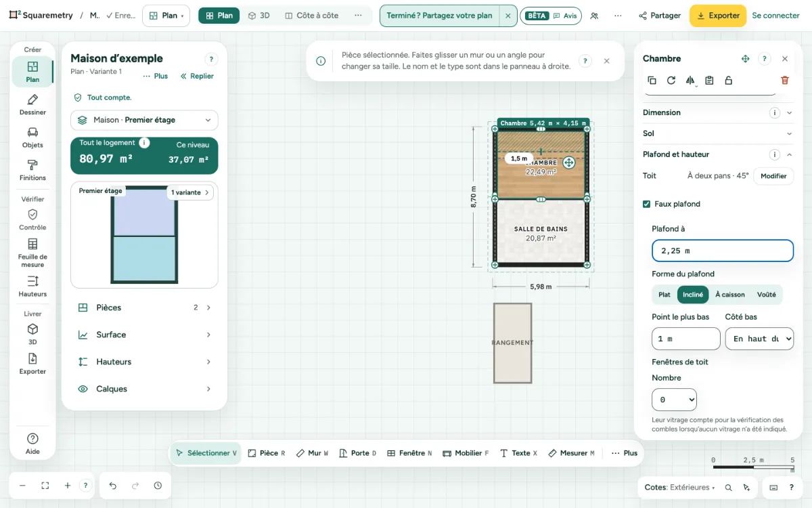Open the Cotes: Extérieures dropdown
Image resolution: width=812 pixels, height=508 pixels.
(x=679, y=487)
